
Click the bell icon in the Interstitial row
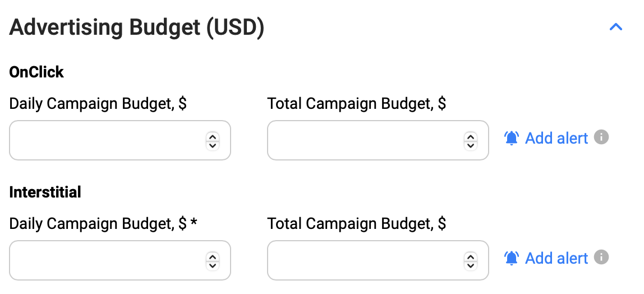pyautogui.click(x=512, y=258)
